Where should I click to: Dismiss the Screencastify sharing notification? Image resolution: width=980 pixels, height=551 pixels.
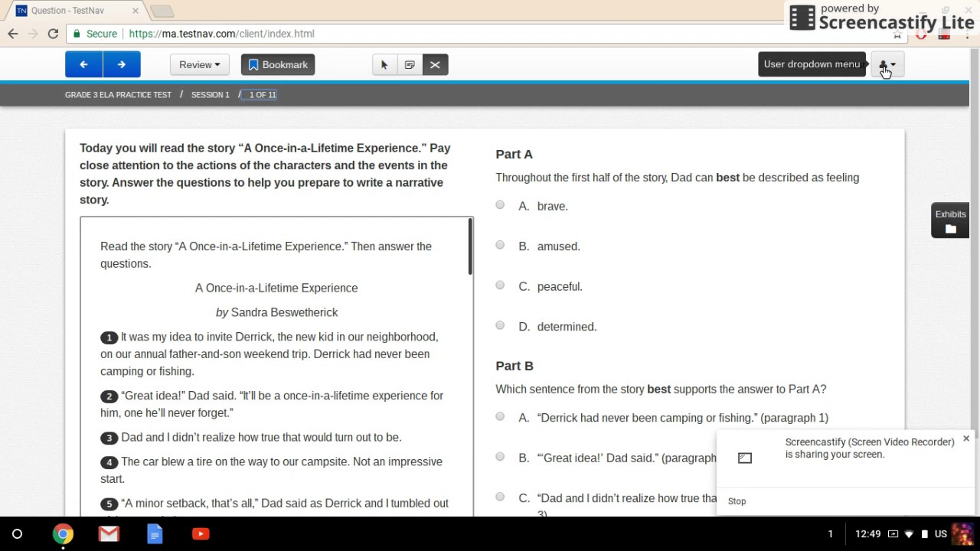(966, 439)
